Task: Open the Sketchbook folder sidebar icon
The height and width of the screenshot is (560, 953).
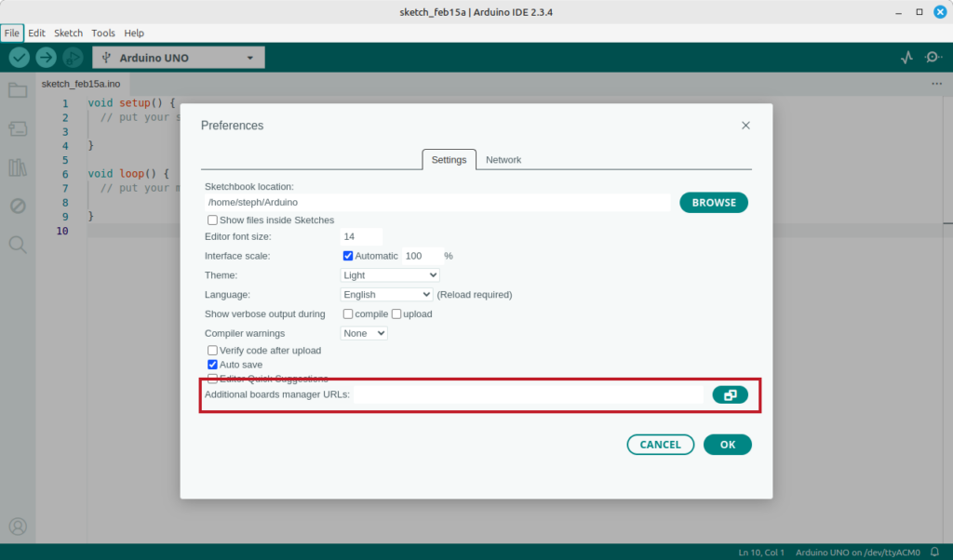Action: click(18, 90)
